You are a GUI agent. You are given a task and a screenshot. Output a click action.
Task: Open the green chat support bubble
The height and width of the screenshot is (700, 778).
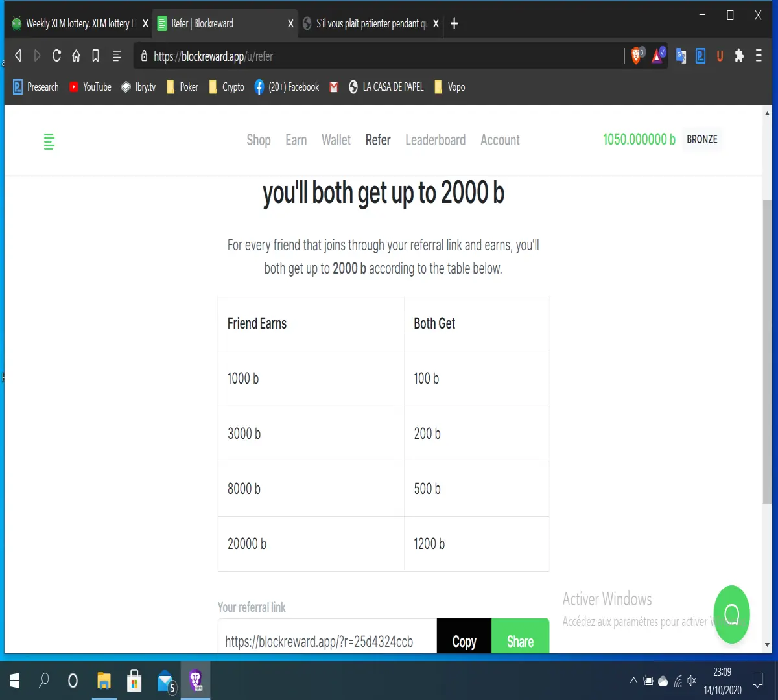click(731, 614)
